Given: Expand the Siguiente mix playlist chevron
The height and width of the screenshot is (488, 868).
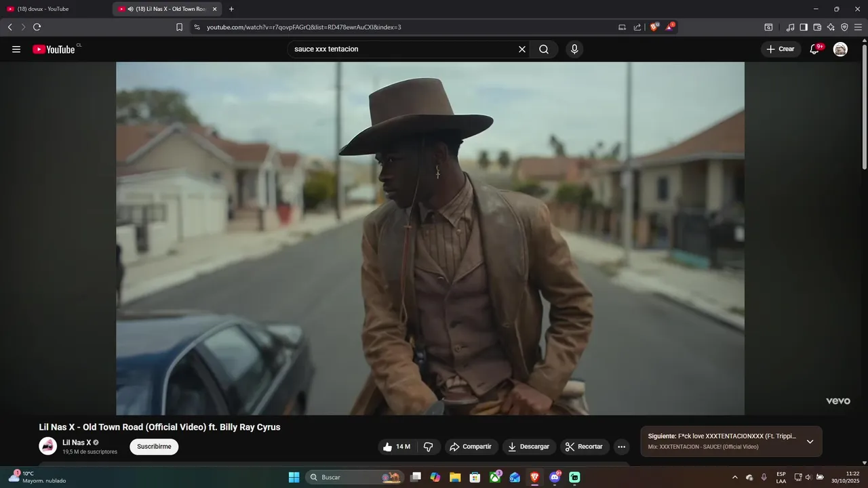Looking at the screenshot, I should (810, 441).
